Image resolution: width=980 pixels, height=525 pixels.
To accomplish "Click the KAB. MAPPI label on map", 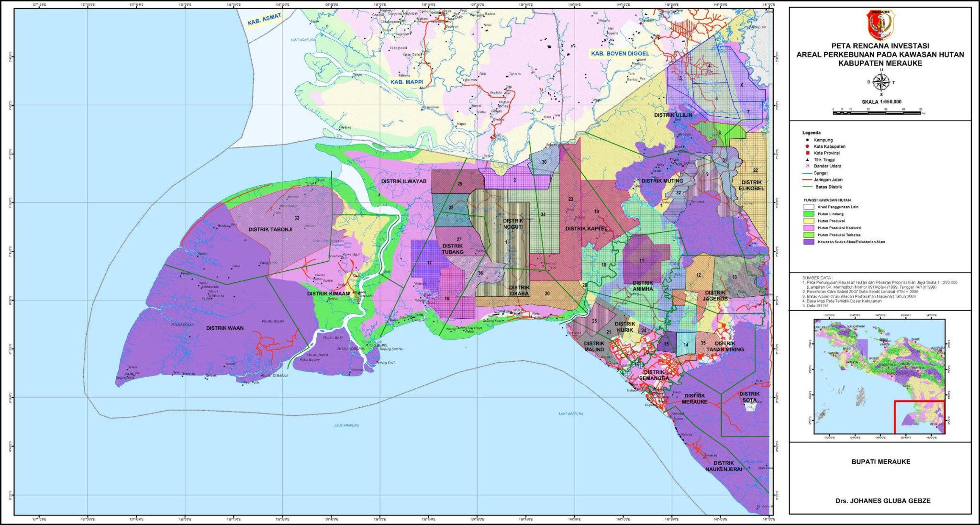I will click(406, 82).
